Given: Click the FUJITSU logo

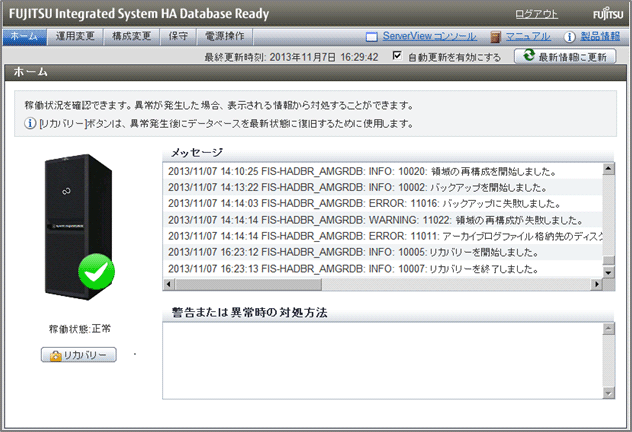Looking at the screenshot, I should pyautogui.click(x=608, y=15).
